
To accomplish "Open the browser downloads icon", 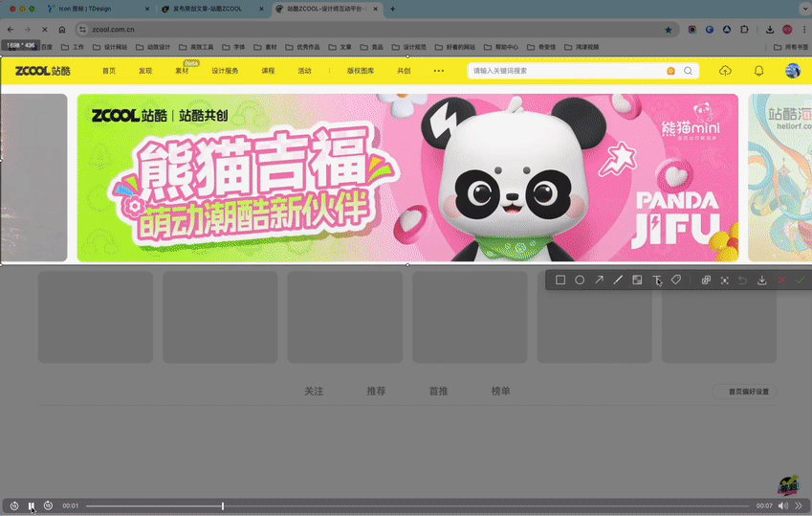I will 770,30.
